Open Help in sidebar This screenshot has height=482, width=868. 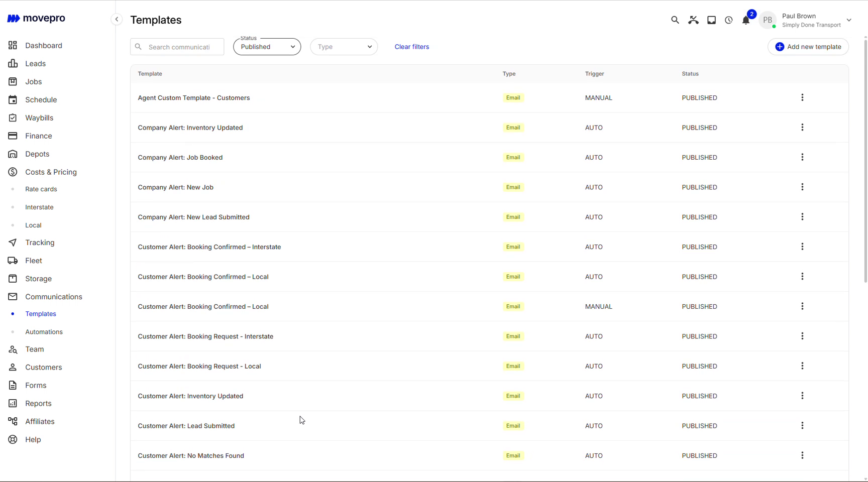pyautogui.click(x=33, y=439)
